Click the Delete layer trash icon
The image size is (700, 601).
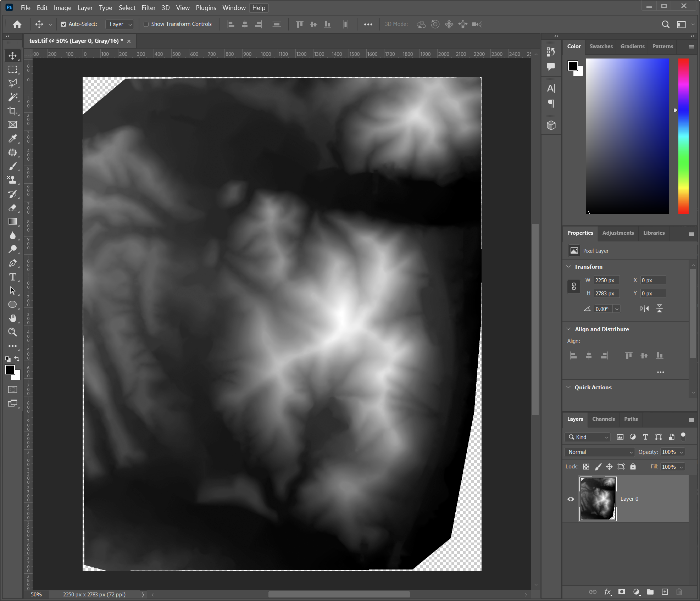coord(679,592)
